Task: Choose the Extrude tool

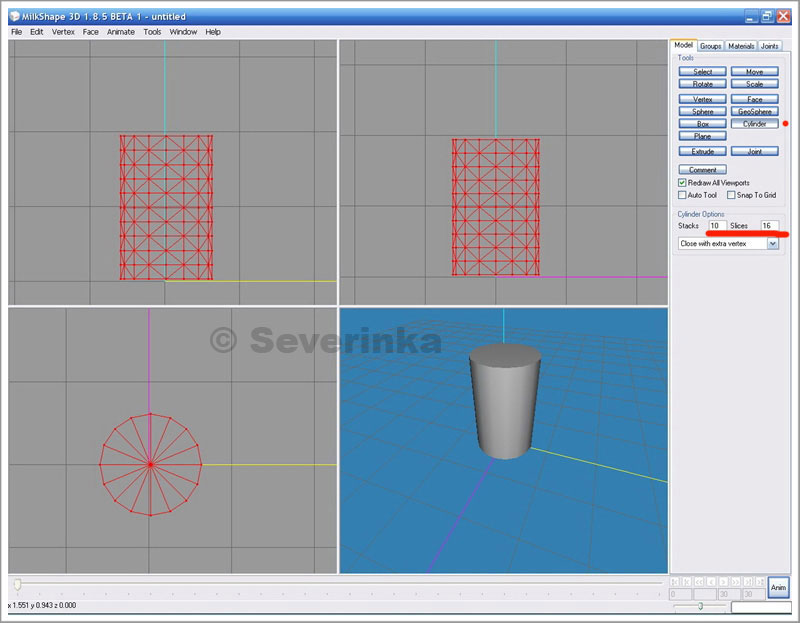Action: click(703, 151)
